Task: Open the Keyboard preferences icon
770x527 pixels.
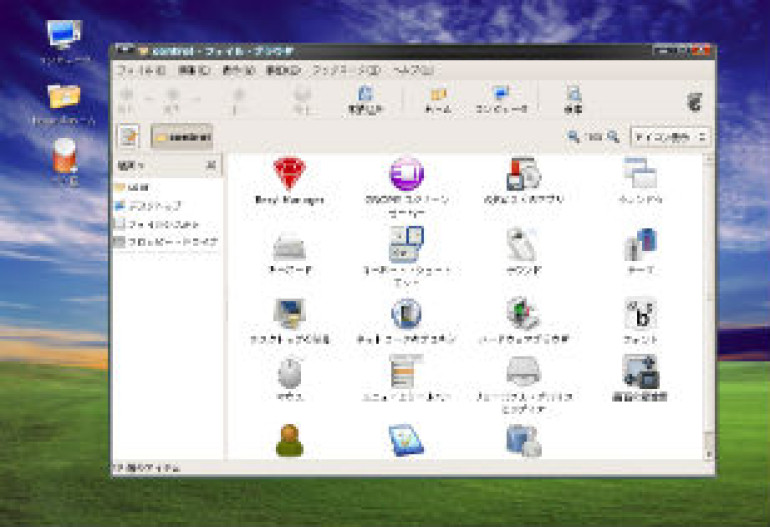Action: coord(290,247)
